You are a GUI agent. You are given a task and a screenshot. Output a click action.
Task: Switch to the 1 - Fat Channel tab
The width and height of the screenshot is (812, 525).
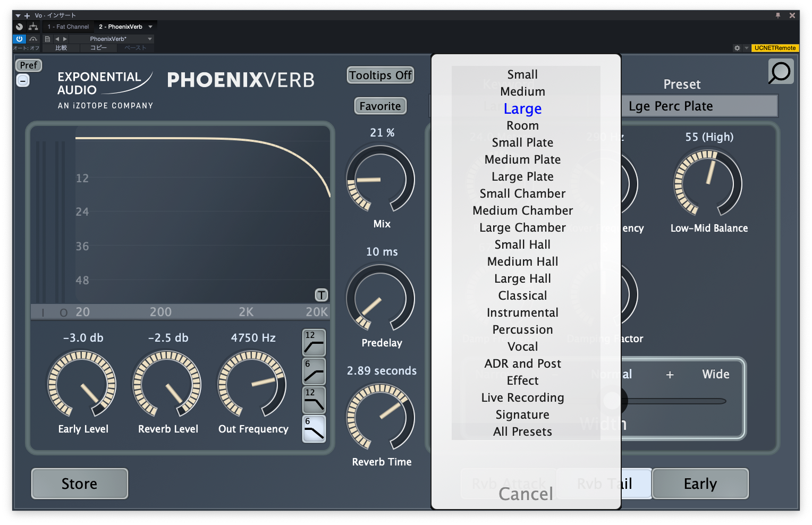pos(68,27)
